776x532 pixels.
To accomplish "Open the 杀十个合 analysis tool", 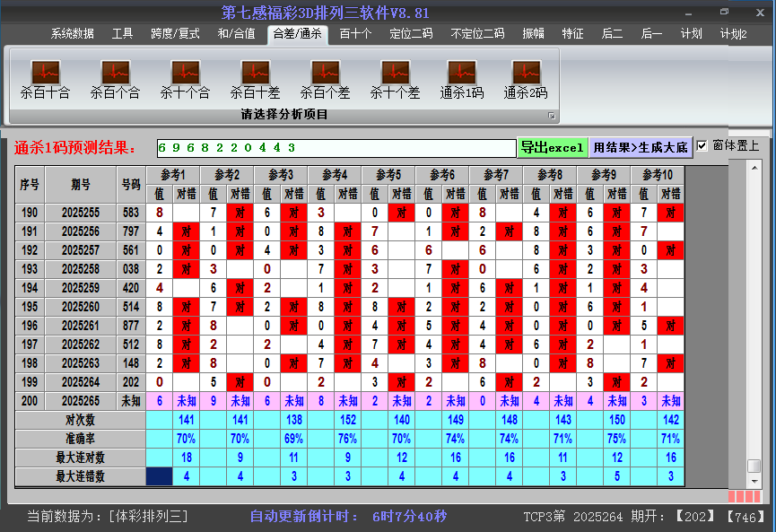I will coord(184,77).
